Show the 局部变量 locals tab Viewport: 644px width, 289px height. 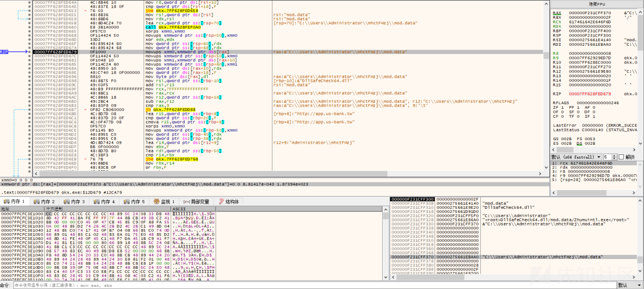tap(196, 202)
